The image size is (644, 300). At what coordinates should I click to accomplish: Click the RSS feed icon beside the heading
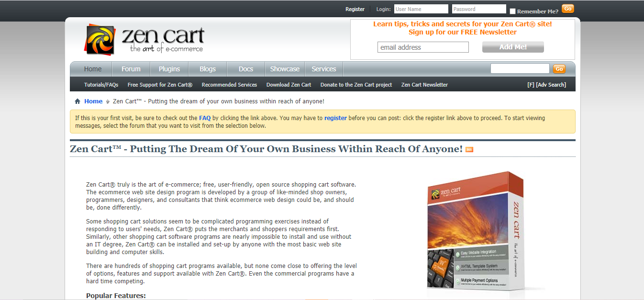[x=469, y=150]
